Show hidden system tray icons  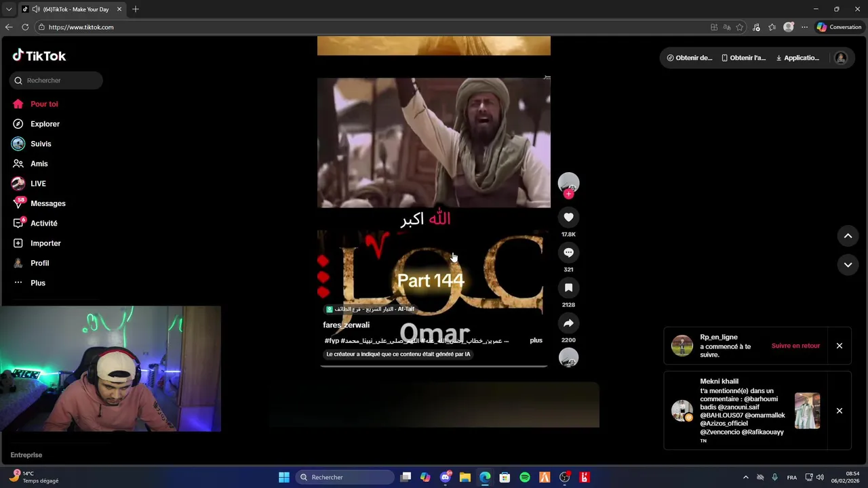[746, 477]
